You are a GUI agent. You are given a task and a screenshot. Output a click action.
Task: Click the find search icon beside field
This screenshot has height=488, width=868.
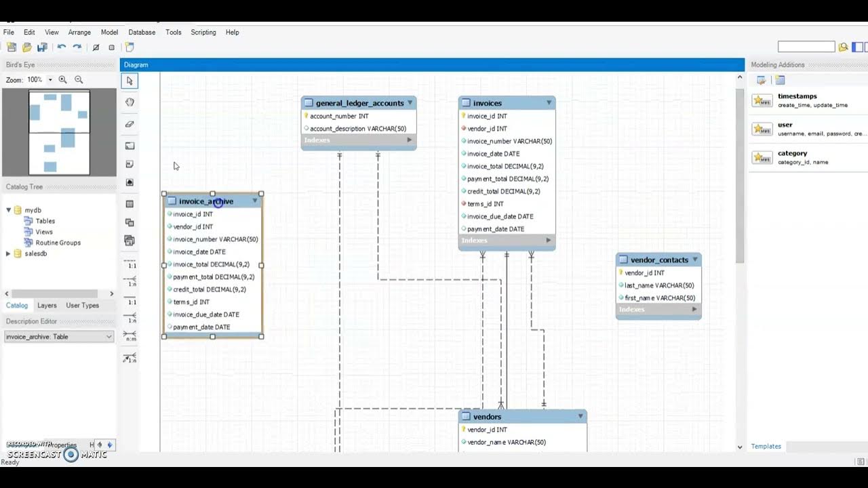click(x=843, y=47)
